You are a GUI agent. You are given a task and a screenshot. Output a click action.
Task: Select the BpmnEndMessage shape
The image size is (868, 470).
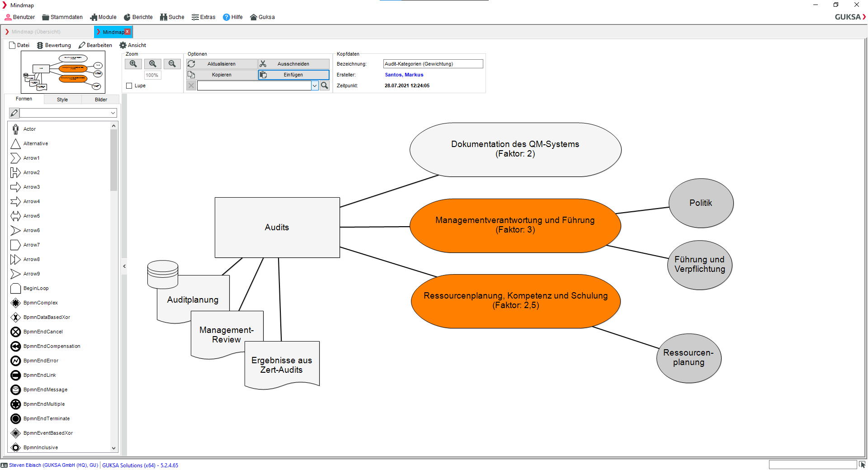point(16,390)
